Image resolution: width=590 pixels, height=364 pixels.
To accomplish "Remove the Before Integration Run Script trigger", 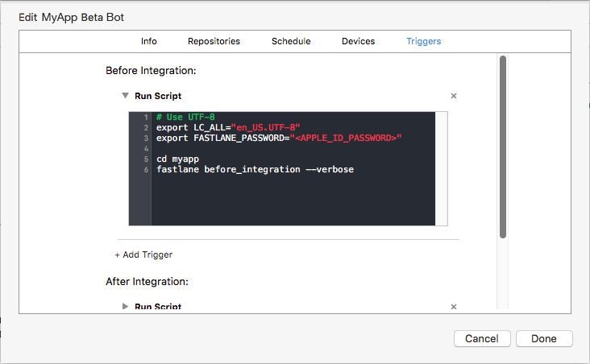I will pos(453,96).
